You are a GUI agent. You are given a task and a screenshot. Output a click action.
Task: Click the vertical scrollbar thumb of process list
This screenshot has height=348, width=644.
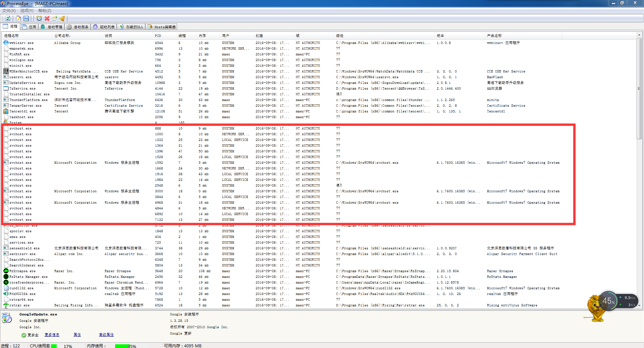point(639,89)
